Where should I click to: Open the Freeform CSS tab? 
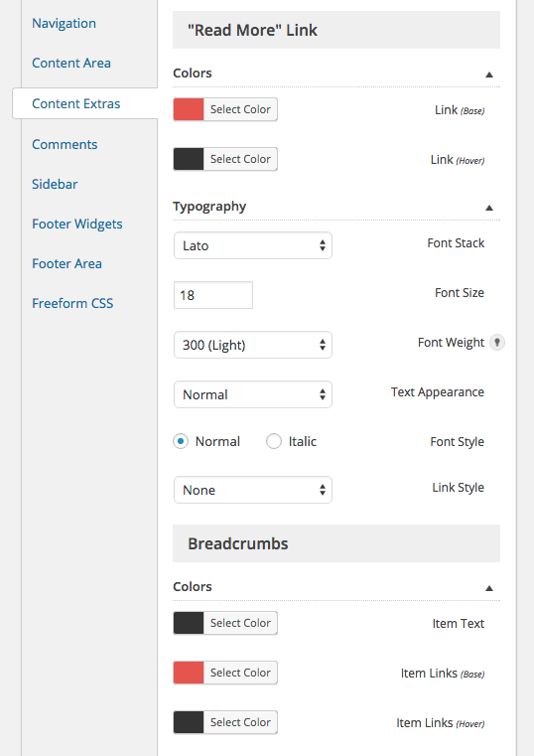pos(72,303)
